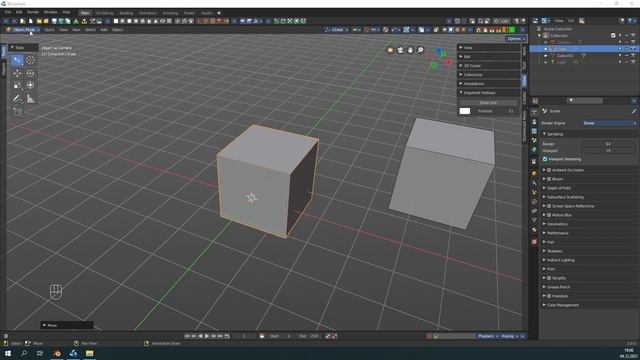
Task: Click the camera view viewport button
Action: click(x=400, y=50)
